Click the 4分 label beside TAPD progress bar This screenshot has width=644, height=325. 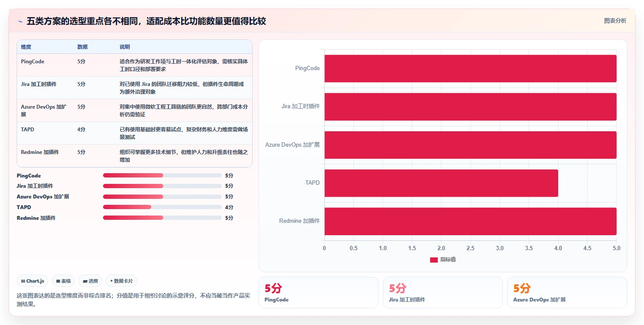(x=229, y=207)
